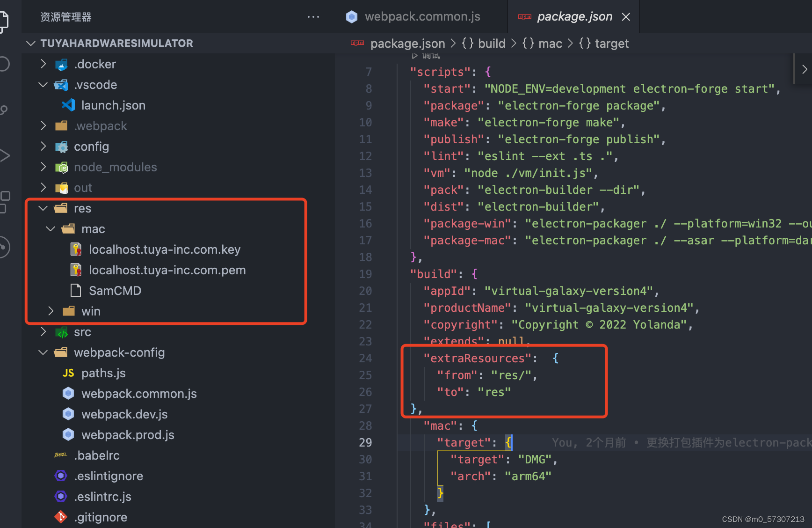Open launch.json file
Screen dimensions: 812x528
click(113, 105)
